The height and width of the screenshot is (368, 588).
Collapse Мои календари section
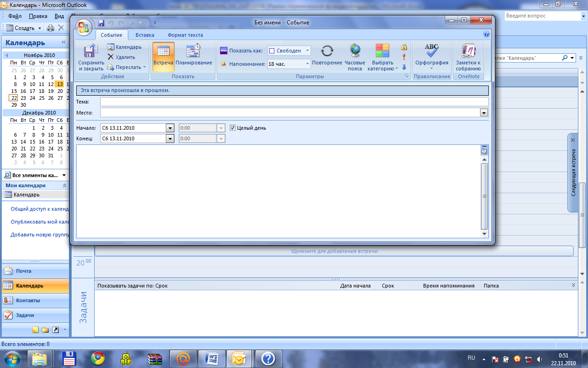pyautogui.click(x=64, y=185)
